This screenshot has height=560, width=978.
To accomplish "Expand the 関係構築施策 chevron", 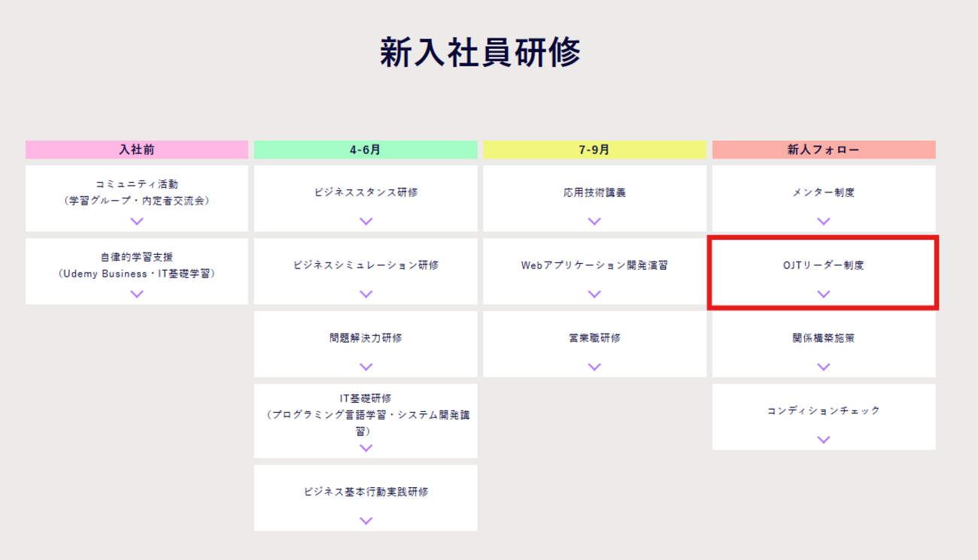I will [823, 367].
